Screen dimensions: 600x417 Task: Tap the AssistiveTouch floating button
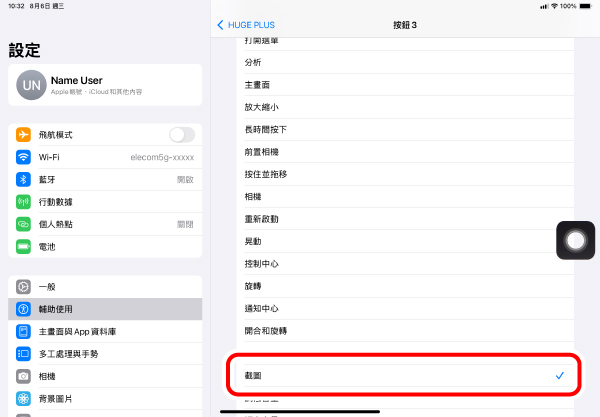(575, 242)
